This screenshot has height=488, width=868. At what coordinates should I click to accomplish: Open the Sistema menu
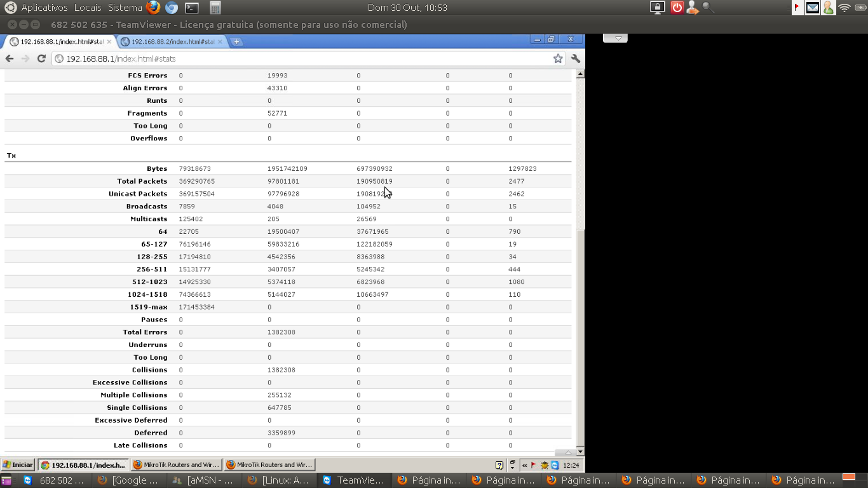tap(125, 8)
